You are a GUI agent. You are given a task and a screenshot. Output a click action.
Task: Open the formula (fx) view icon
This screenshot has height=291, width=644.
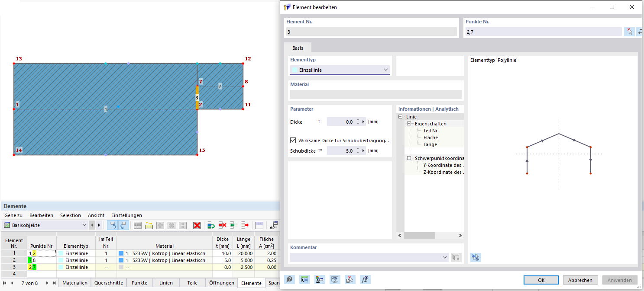(x=365, y=280)
